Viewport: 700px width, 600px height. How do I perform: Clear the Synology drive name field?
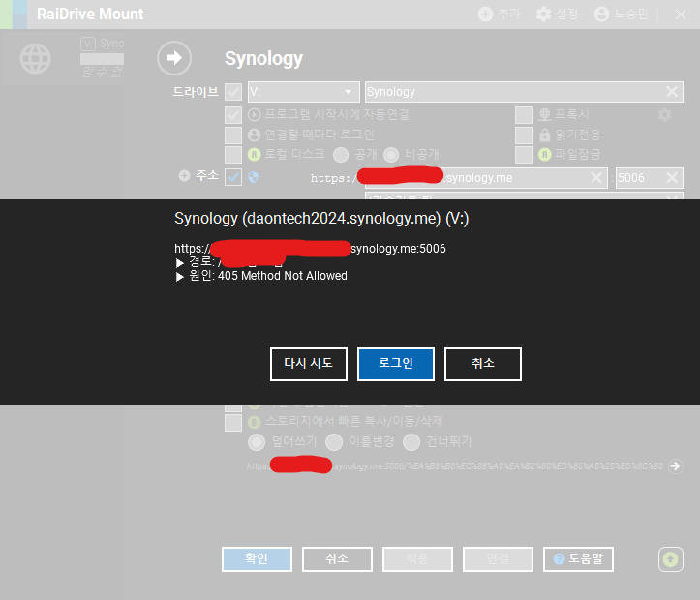672,92
